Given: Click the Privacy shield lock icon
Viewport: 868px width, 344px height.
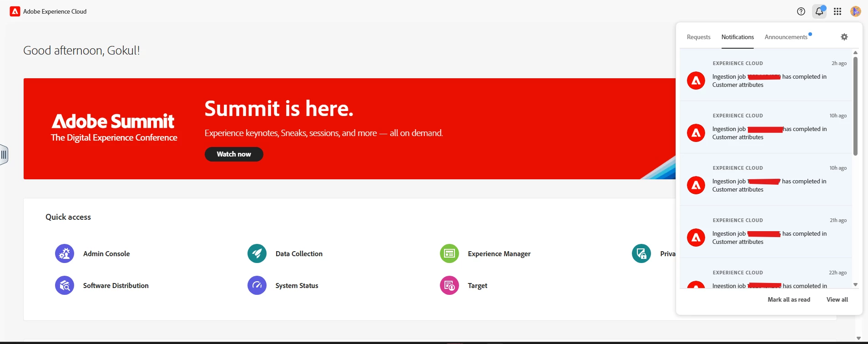Looking at the screenshot, I should pyautogui.click(x=641, y=253).
